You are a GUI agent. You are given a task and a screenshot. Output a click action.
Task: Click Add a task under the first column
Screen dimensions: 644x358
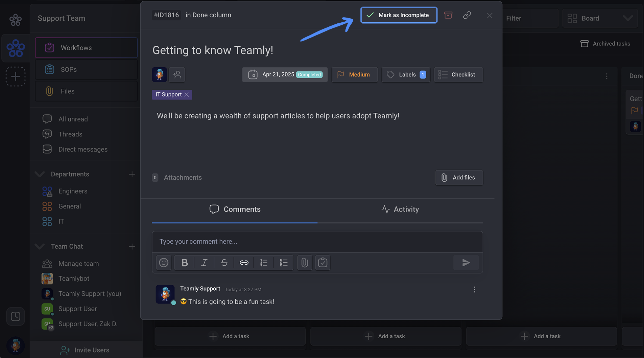tap(230, 336)
